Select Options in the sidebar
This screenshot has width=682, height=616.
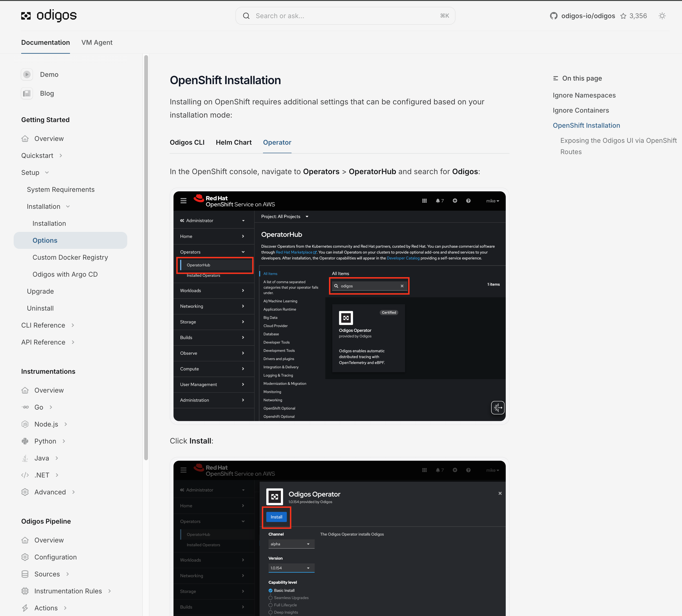(x=70, y=240)
